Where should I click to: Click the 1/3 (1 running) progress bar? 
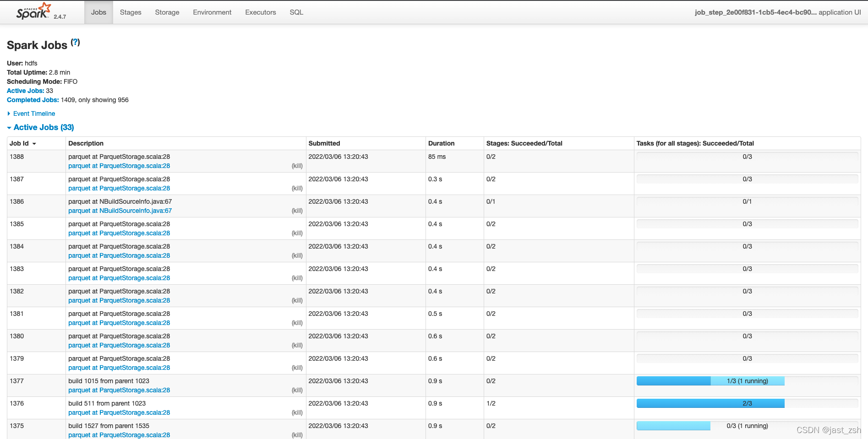click(747, 381)
